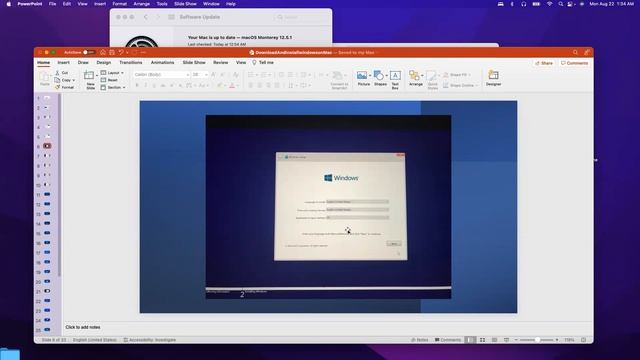Image resolution: width=640 pixels, height=360 pixels.
Task: Click the Undo arrow icon
Action: [x=121, y=52]
